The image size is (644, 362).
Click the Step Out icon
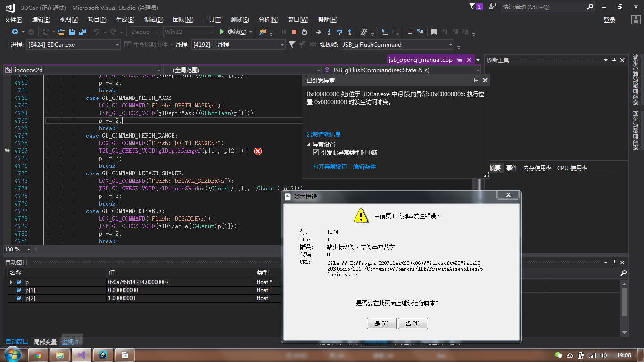(x=350, y=32)
